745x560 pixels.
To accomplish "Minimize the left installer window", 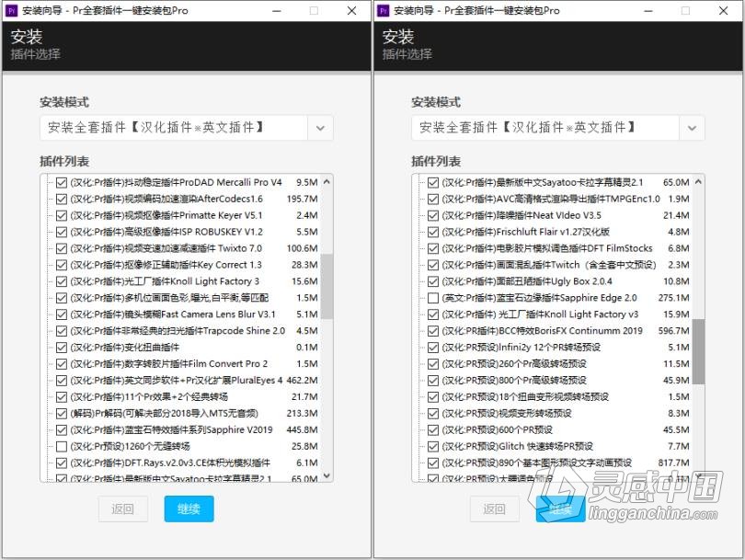I will tap(277, 10).
